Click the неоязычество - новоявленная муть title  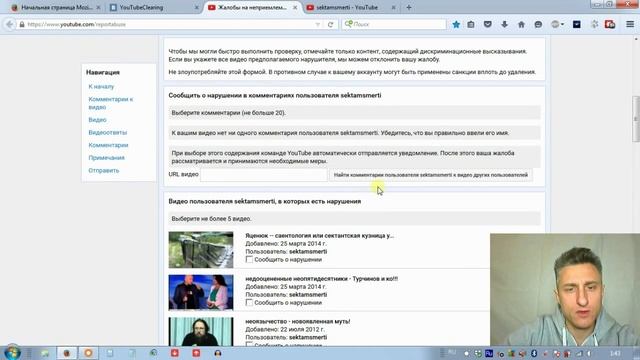(x=298, y=321)
